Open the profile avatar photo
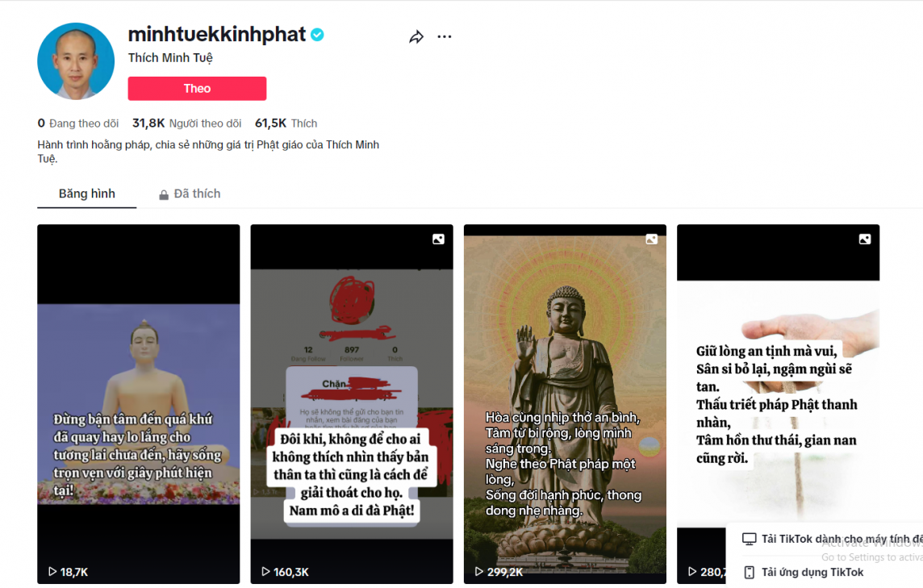Image resolution: width=923 pixels, height=588 pixels. click(x=76, y=61)
